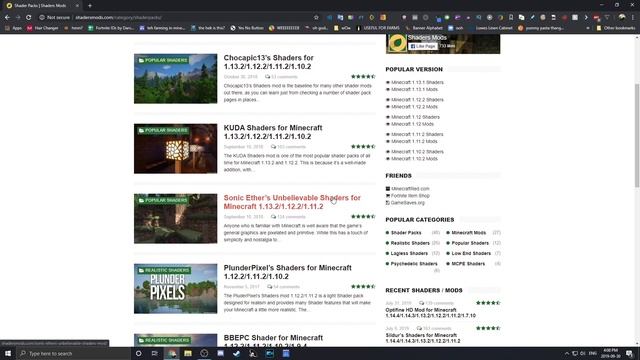Go back to the previous page
Image resolution: width=640 pixels, height=360 pixels.
pos(7,18)
